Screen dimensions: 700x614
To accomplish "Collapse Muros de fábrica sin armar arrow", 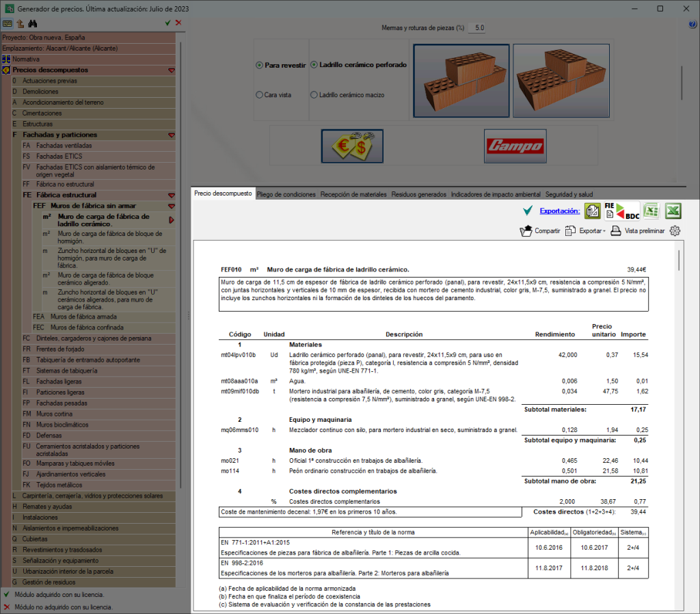I will pos(172,206).
